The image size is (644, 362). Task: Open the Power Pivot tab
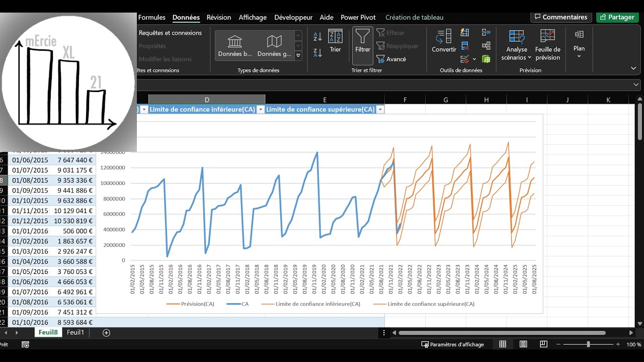pos(358,17)
